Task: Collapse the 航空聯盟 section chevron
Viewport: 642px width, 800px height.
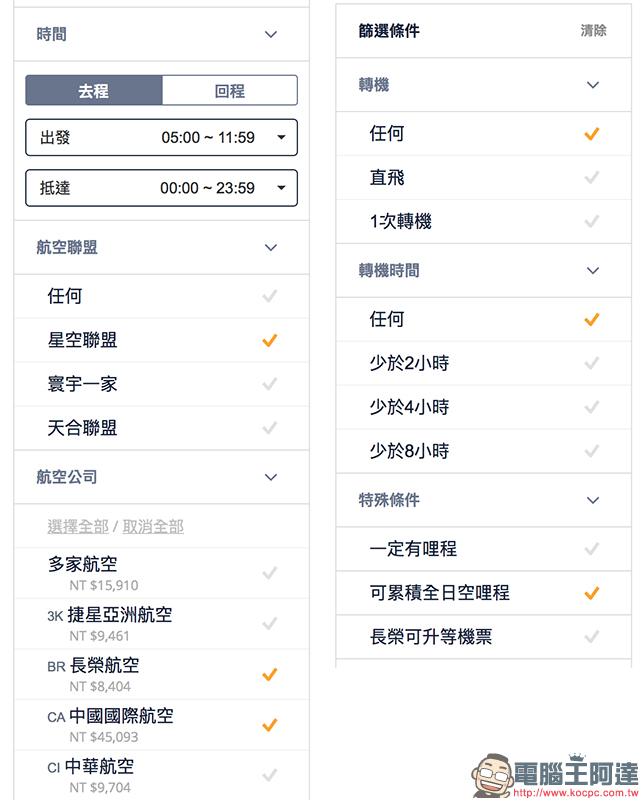Action: coord(270,248)
